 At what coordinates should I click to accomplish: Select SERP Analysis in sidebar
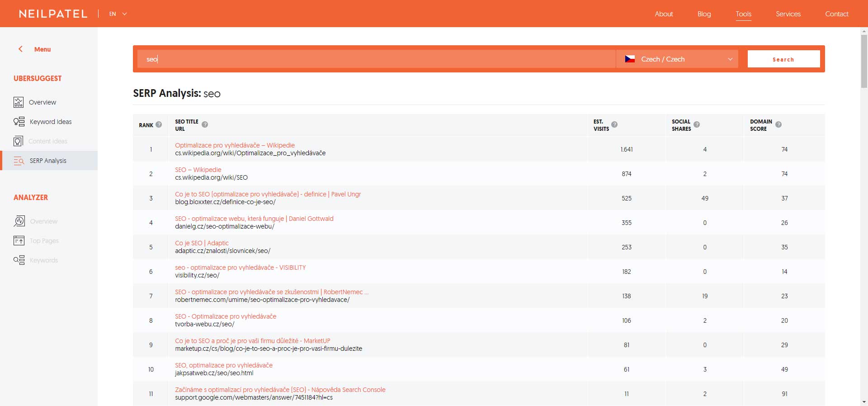(48, 161)
